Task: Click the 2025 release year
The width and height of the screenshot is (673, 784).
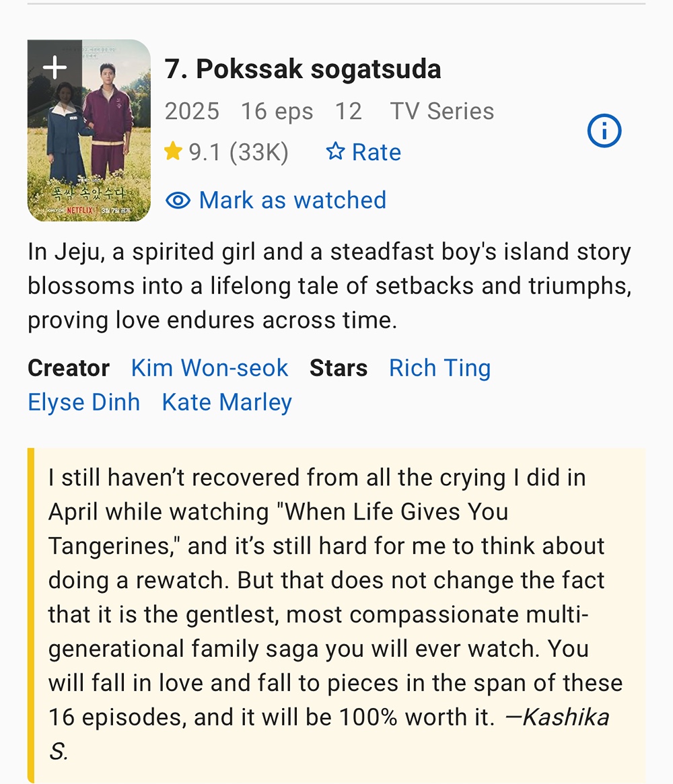Action: tap(192, 111)
